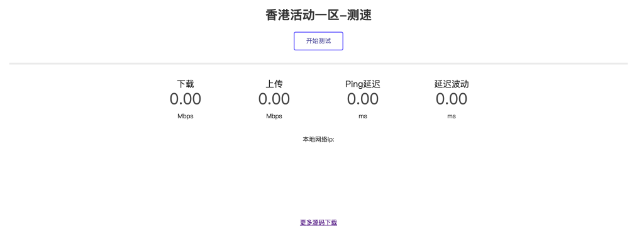
Task: Click the ms unit under Ping延迟
Action: tap(363, 116)
